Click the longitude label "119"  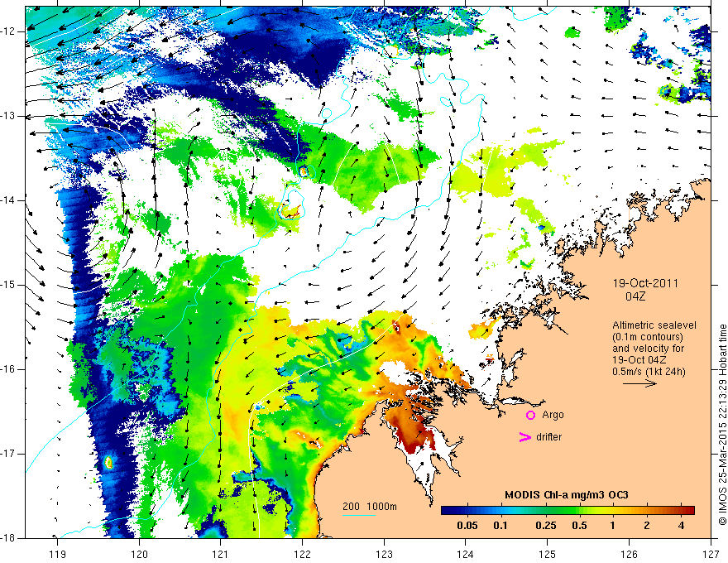coord(58,554)
